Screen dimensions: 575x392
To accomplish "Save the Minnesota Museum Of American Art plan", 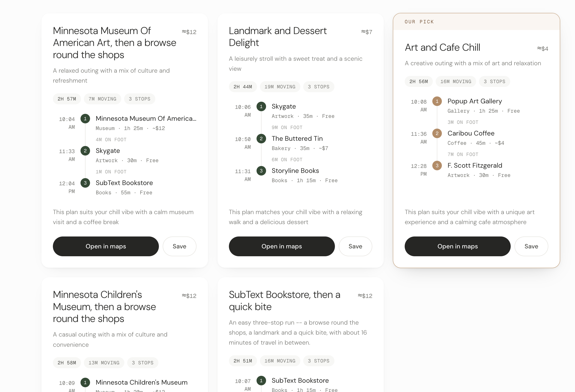I will point(179,246).
